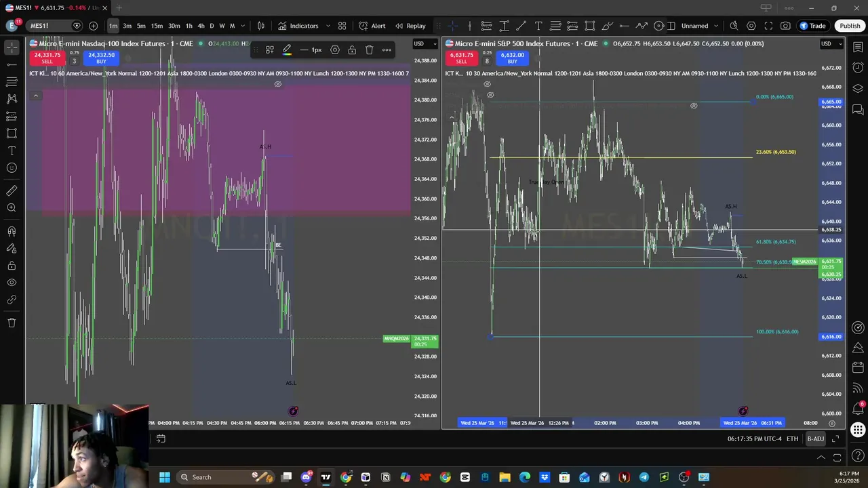This screenshot has width=868, height=488.
Task: Click the Trade button
Action: (x=812, y=26)
